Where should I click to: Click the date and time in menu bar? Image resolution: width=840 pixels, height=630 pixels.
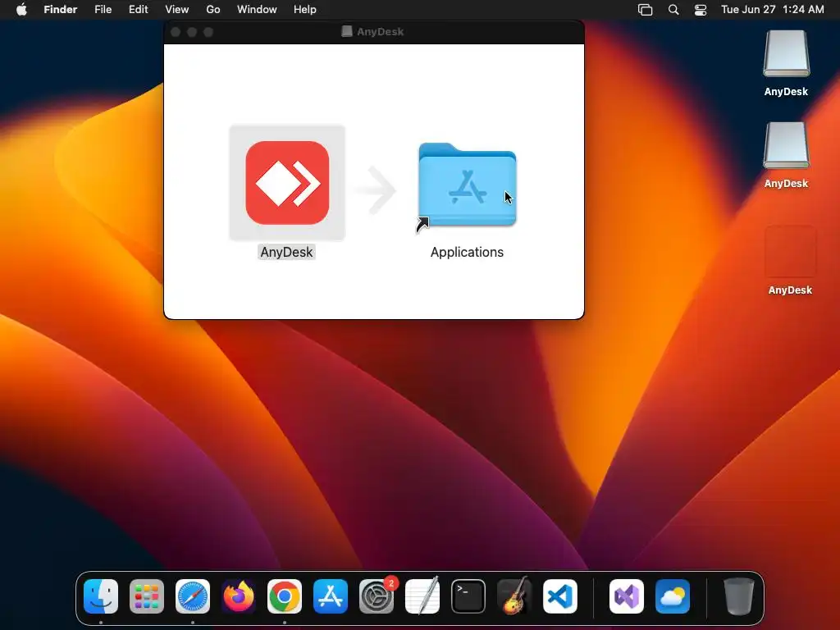(773, 10)
